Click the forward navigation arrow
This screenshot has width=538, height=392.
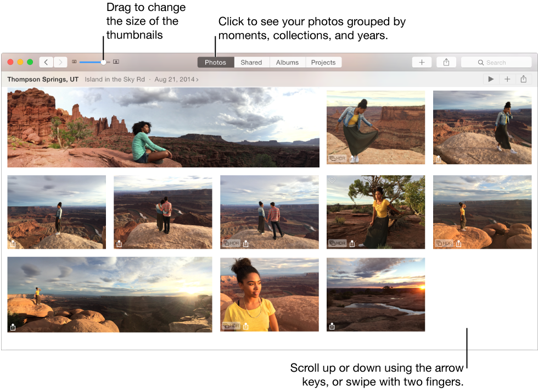pyautogui.click(x=60, y=62)
